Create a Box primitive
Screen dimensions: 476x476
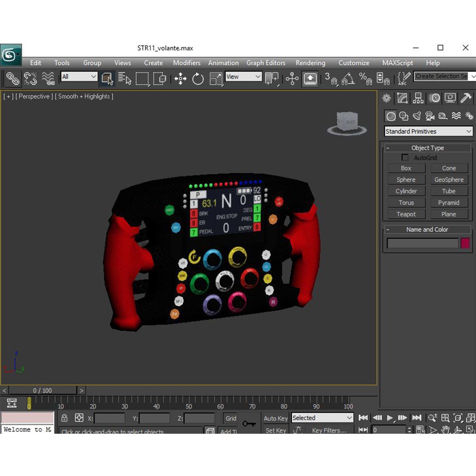click(x=406, y=168)
